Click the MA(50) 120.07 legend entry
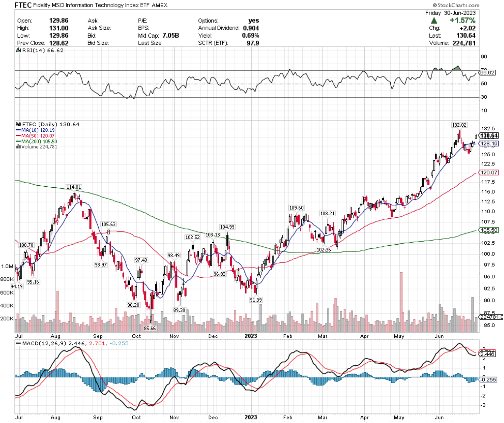 pos(36,136)
